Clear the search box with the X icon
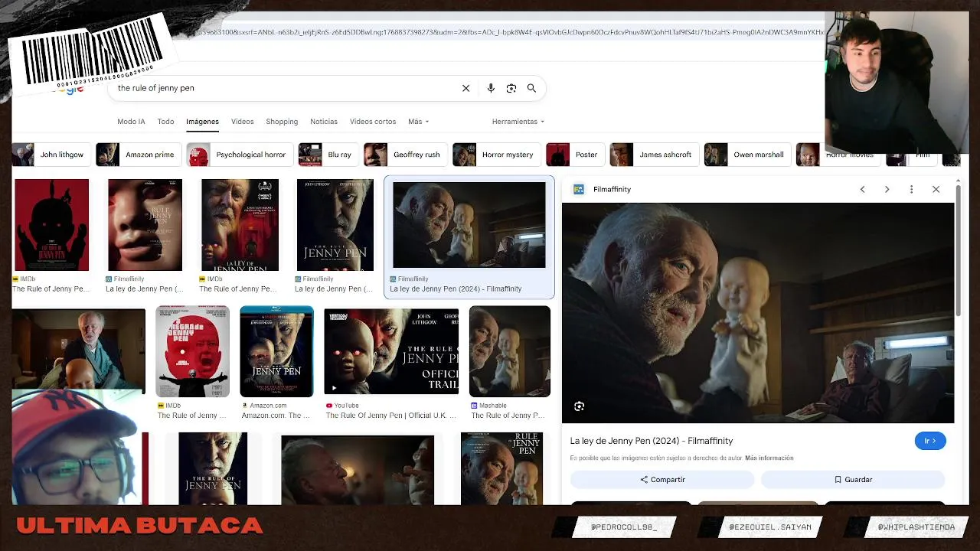 point(465,88)
